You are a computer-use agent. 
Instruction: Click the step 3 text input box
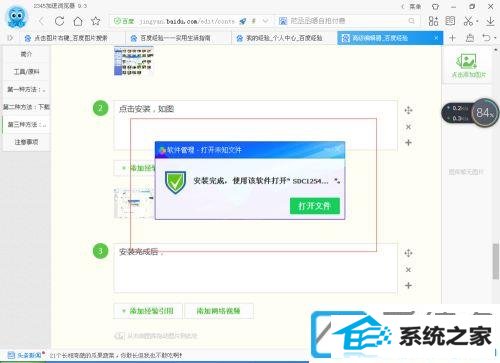coord(255,268)
